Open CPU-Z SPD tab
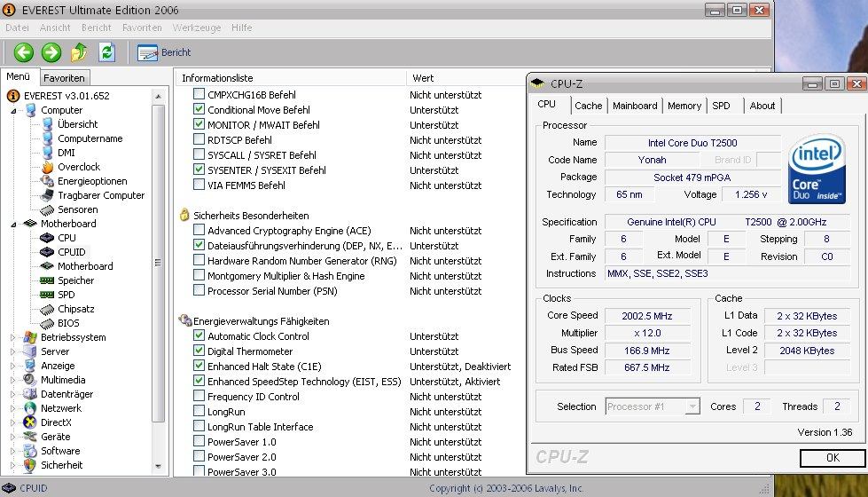The height and width of the screenshot is (497, 868). [721, 106]
